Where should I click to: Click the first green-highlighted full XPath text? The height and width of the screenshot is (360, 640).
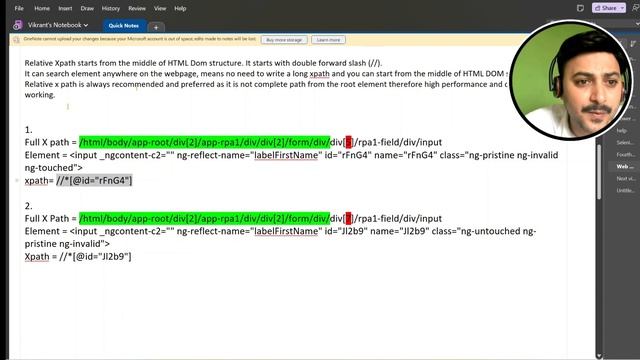pyautogui.click(x=204, y=142)
